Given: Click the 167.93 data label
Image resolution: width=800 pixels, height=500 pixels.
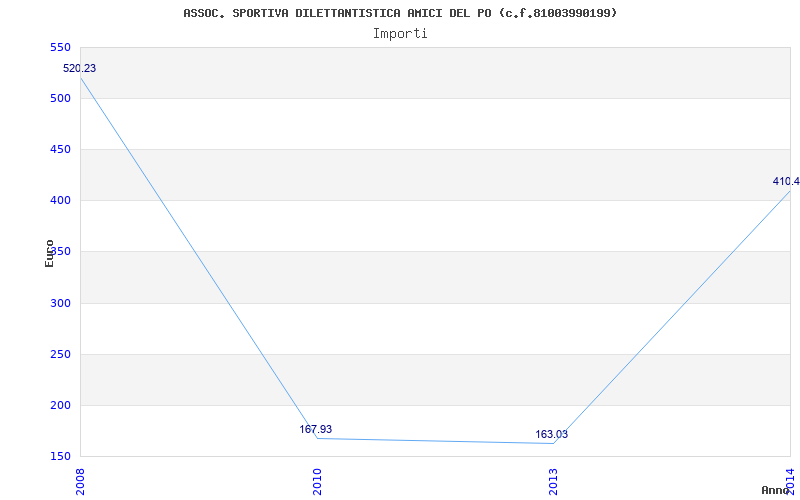Looking at the screenshot, I should 315,430.
